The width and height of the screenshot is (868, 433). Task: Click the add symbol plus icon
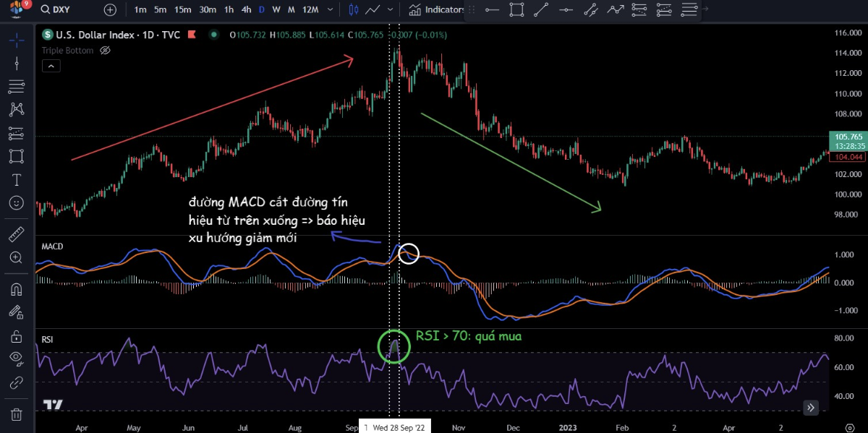click(x=110, y=10)
